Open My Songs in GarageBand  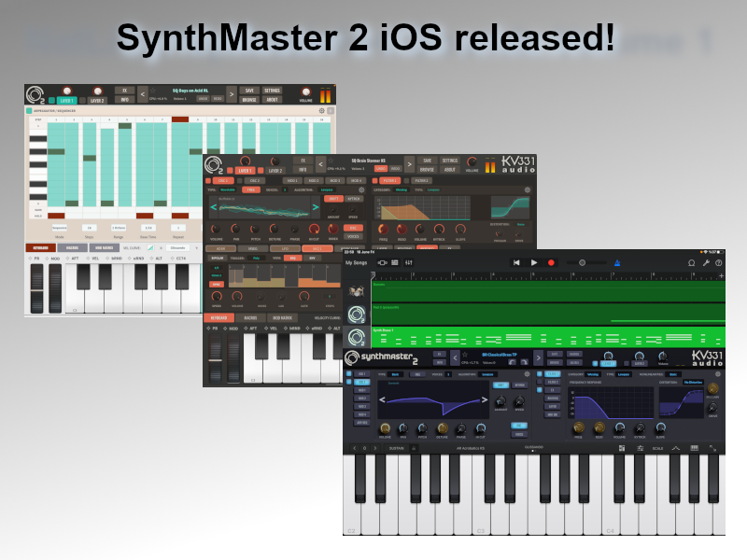(x=357, y=262)
